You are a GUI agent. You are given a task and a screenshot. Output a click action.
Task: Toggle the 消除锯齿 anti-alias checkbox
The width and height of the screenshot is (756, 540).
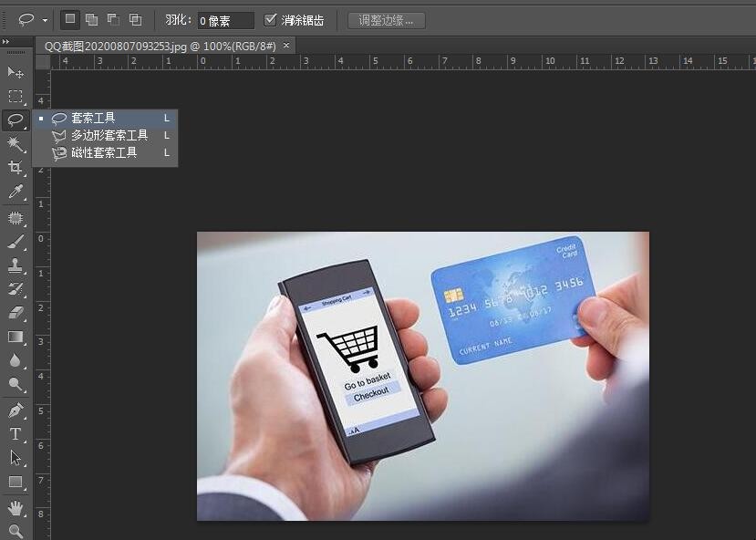point(270,19)
